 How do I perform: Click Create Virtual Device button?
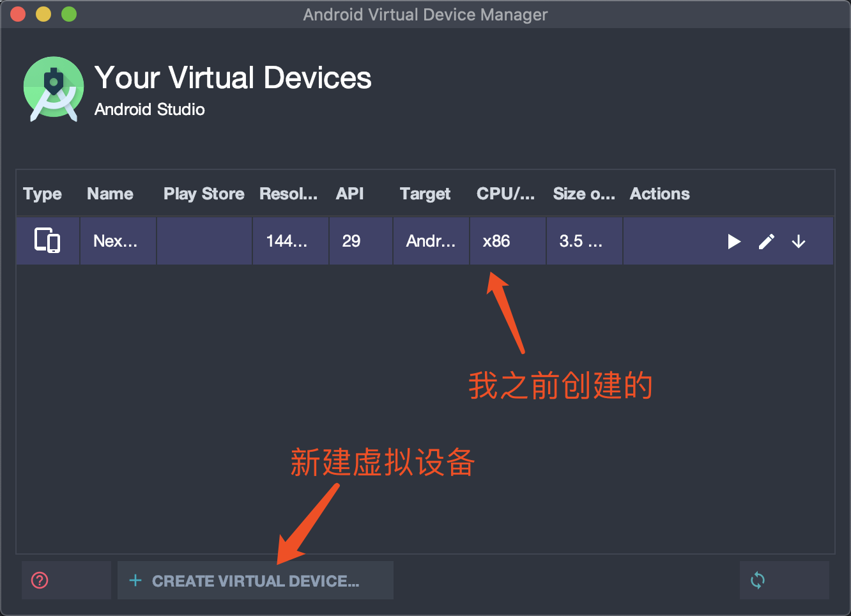(x=256, y=580)
